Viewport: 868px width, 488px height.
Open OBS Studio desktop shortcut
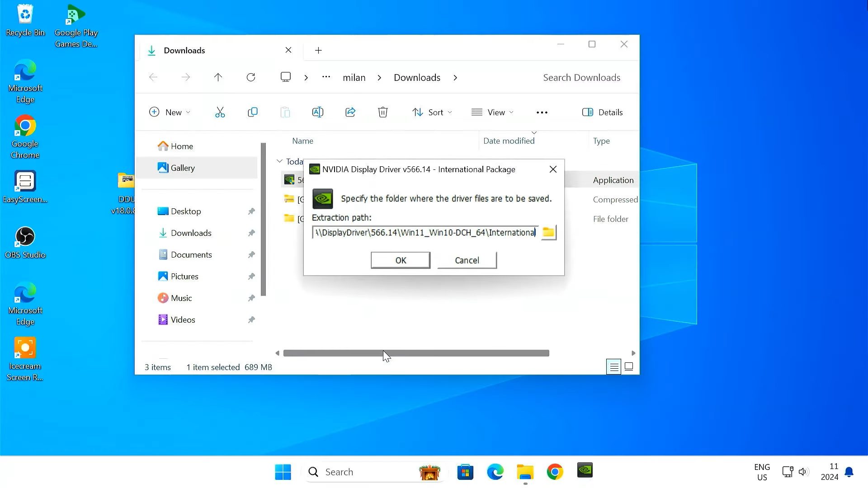tap(25, 242)
